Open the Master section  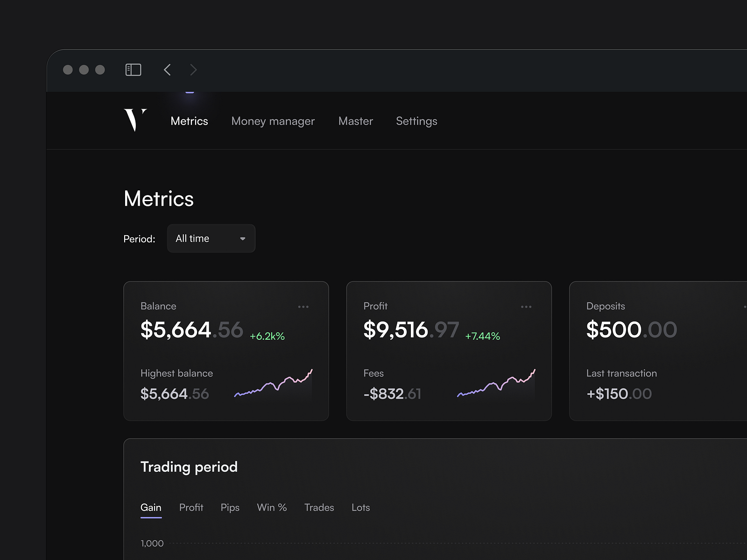pos(355,121)
